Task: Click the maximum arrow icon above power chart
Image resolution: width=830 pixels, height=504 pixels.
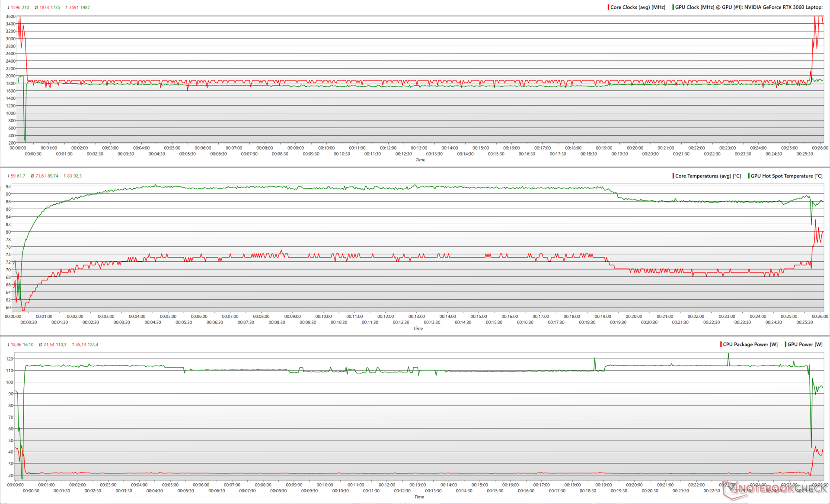Action: point(73,345)
